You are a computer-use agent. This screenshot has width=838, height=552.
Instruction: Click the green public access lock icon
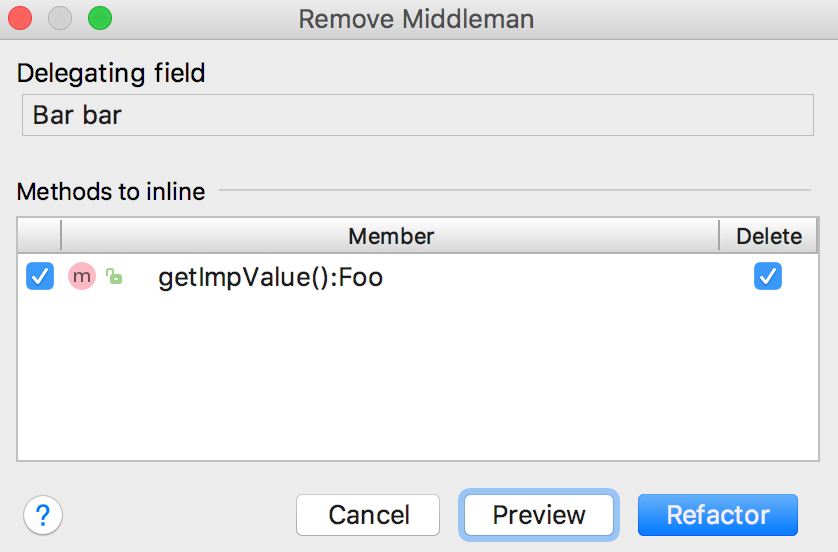[114, 276]
